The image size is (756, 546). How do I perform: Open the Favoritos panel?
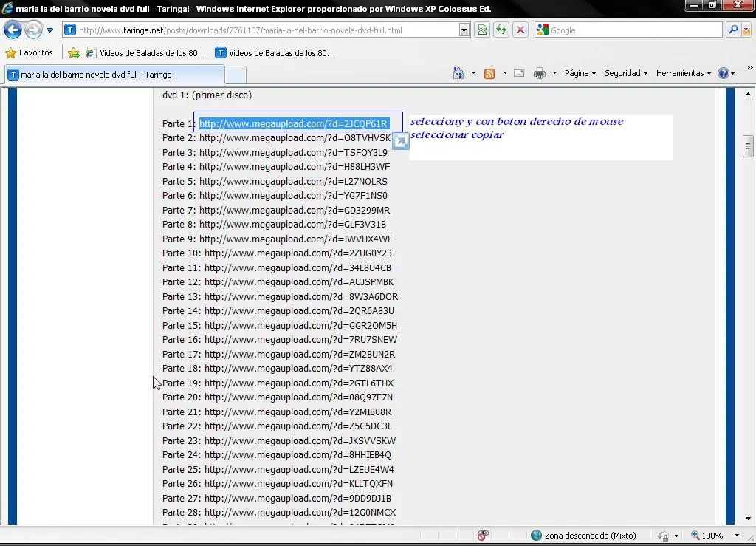click(x=29, y=52)
